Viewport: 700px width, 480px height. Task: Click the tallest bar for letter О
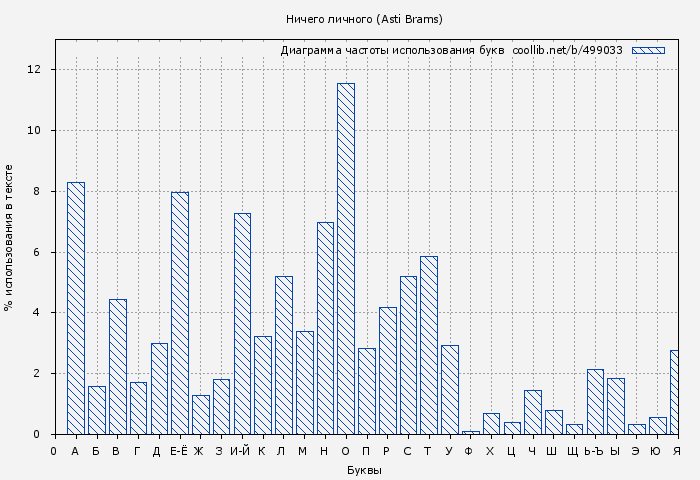point(345,258)
